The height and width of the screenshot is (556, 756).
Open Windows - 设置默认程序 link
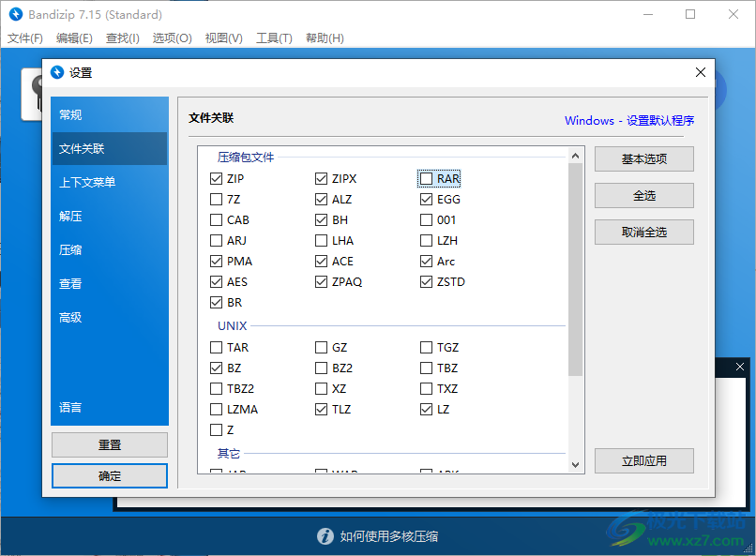point(629,120)
